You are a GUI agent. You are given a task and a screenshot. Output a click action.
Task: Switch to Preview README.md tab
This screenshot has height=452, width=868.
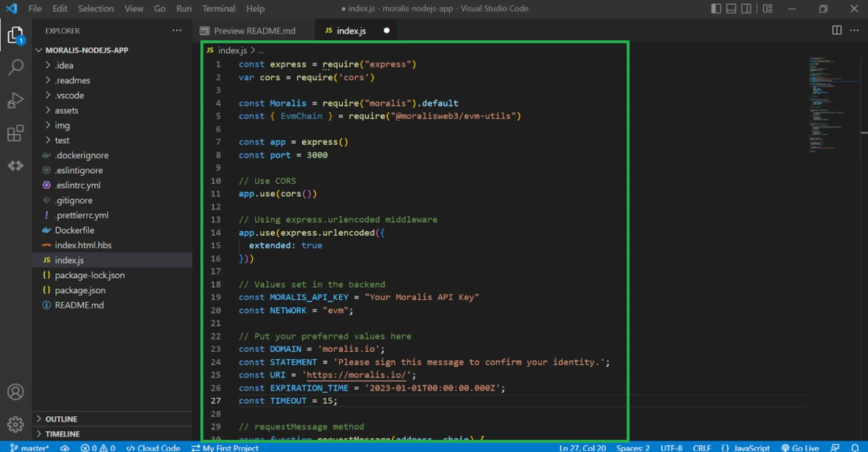click(255, 31)
